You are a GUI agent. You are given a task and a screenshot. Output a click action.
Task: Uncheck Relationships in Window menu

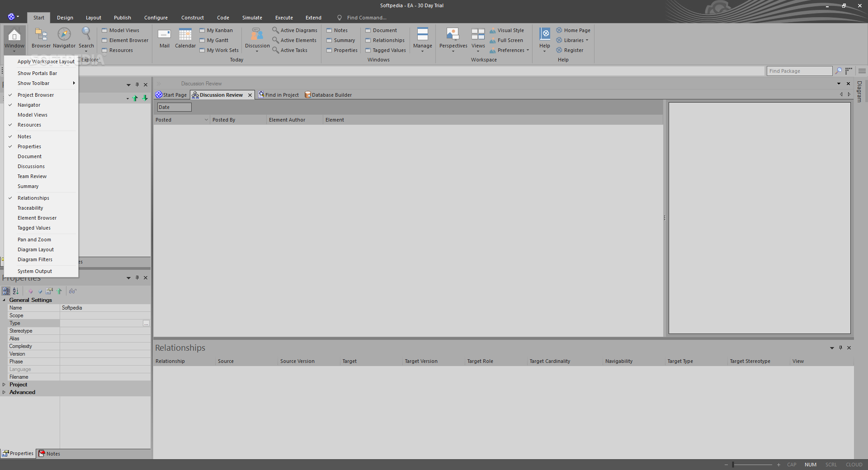click(x=41, y=198)
